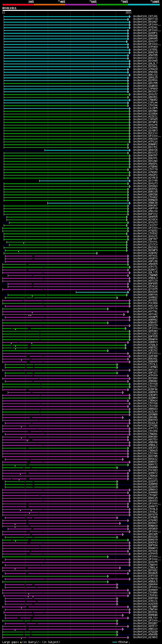Select UniRef100_C6ZH46 label
The height and width of the screenshot is (644, 162).
[x=145, y=128]
